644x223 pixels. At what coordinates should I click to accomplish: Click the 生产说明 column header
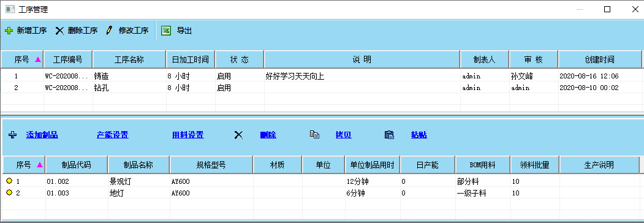599,165
